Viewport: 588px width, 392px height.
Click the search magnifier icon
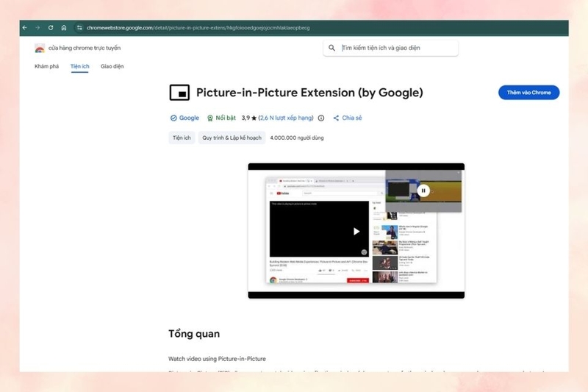pyautogui.click(x=332, y=48)
